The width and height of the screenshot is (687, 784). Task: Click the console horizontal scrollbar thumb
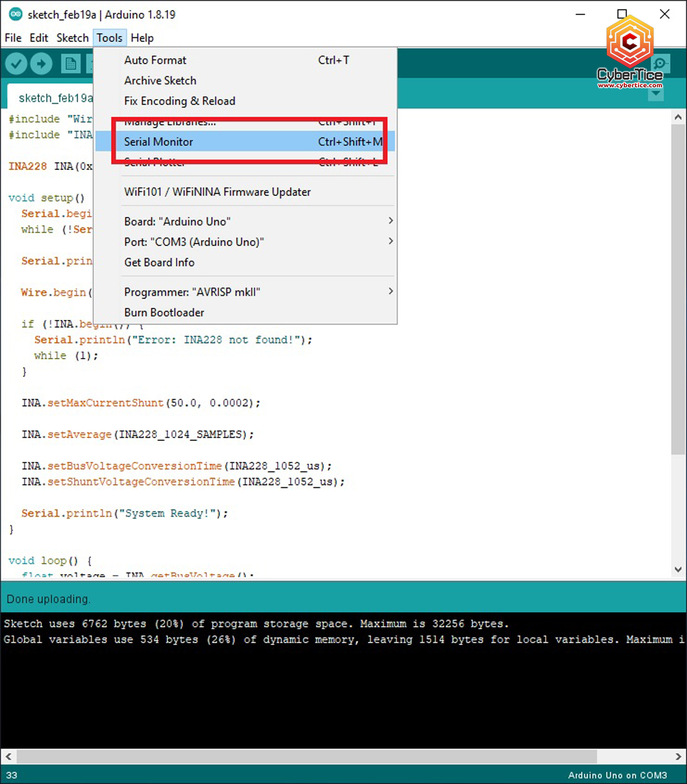pos(307,757)
